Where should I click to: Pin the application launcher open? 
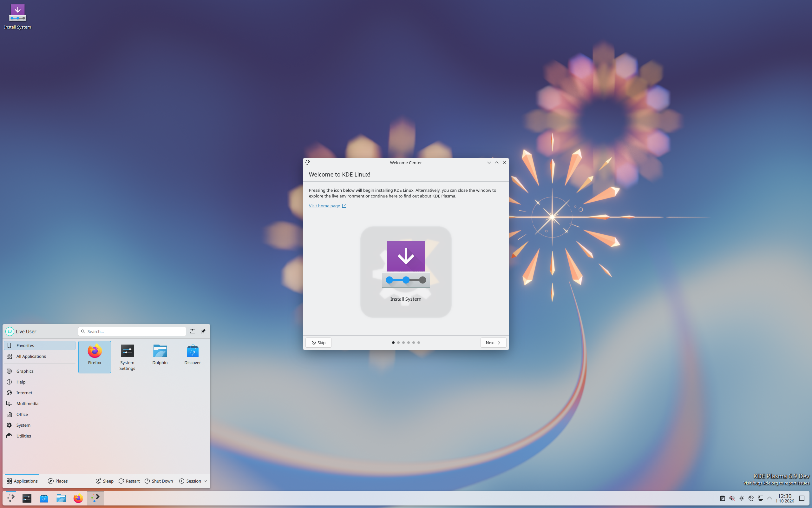tap(203, 331)
